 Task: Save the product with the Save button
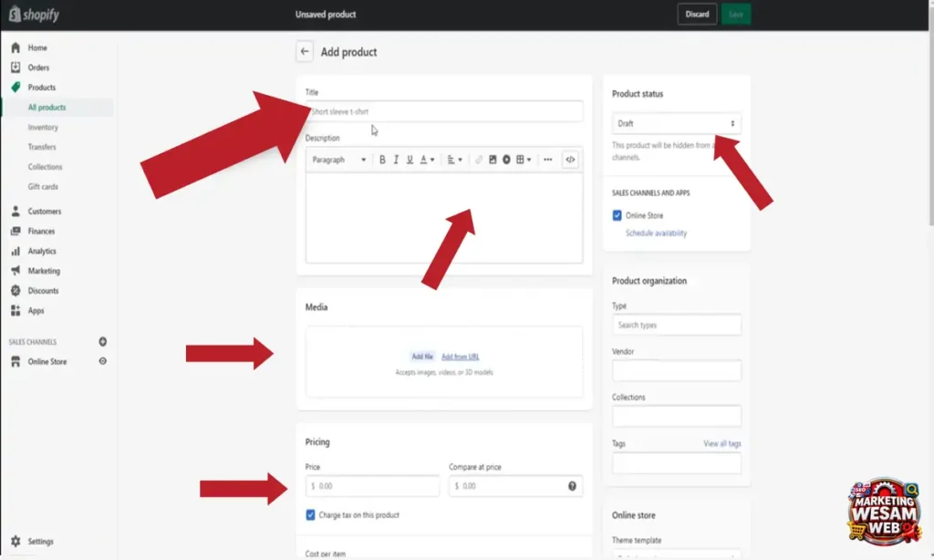coord(736,15)
